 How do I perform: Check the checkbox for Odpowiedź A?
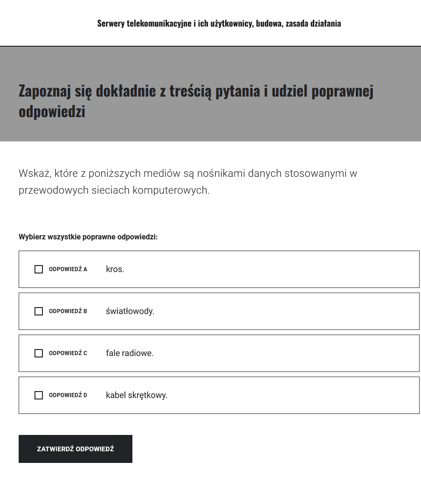pos(39,269)
